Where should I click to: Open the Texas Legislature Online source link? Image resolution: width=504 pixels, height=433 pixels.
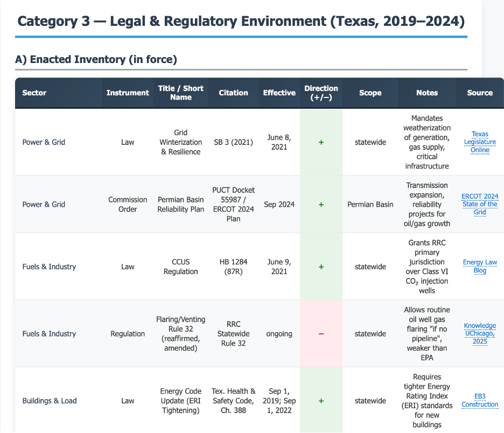click(480, 142)
